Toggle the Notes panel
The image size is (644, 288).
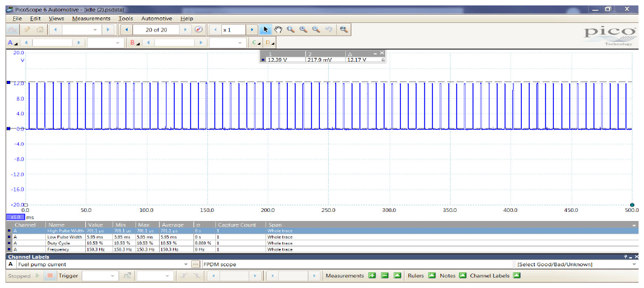click(x=462, y=276)
